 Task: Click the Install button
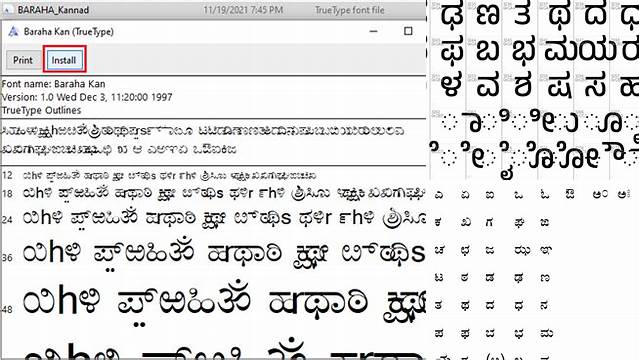[64, 60]
